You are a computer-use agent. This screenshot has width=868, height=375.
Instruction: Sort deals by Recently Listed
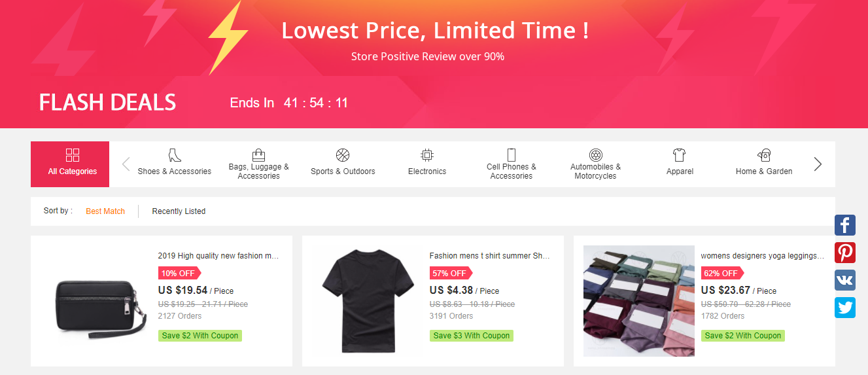(179, 211)
